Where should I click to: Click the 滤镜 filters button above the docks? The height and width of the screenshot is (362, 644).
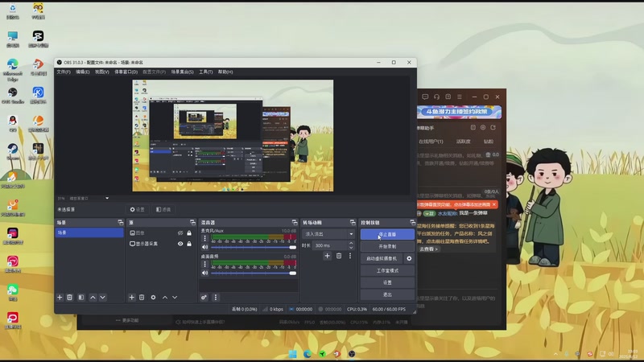click(163, 209)
